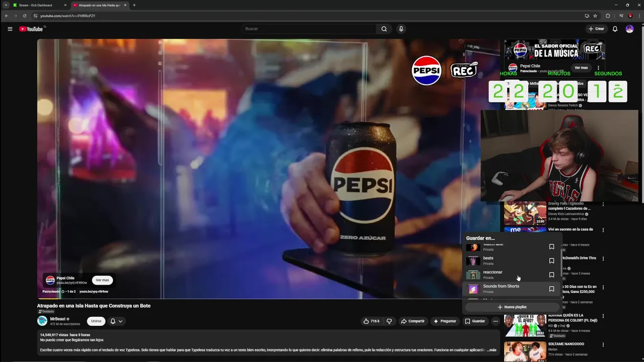This screenshot has height=362, width=644.
Task: Open YouTube notifications bell
Action: pos(615,29)
